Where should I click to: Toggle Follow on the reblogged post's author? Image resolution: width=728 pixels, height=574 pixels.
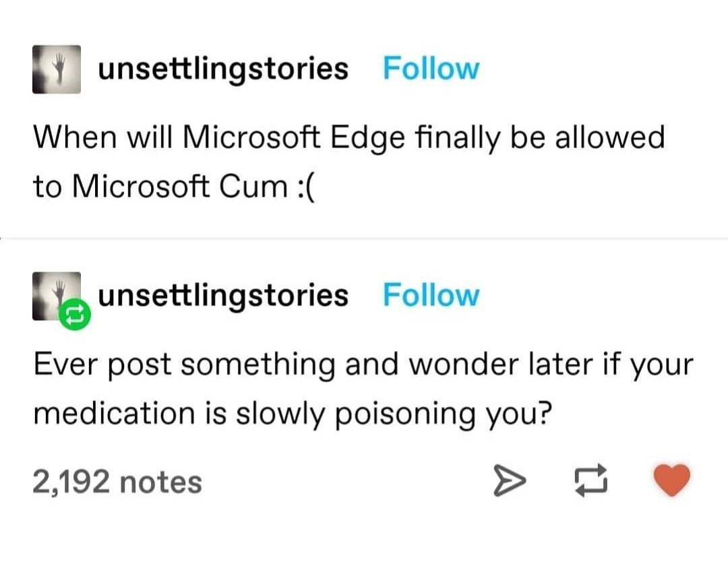click(x=431, y=294)
